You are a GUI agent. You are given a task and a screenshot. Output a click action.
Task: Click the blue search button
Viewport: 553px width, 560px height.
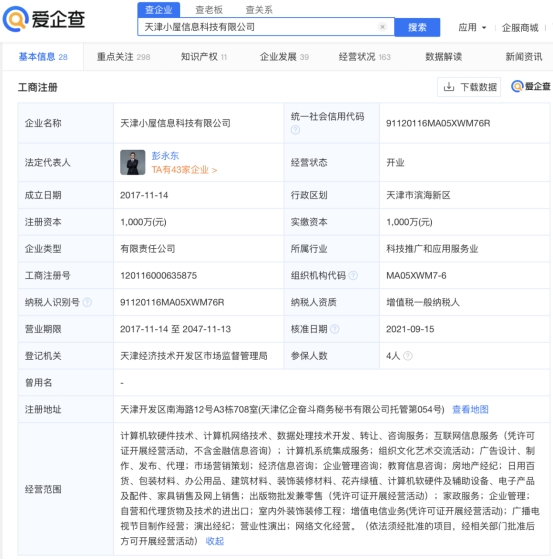point(417,27)
